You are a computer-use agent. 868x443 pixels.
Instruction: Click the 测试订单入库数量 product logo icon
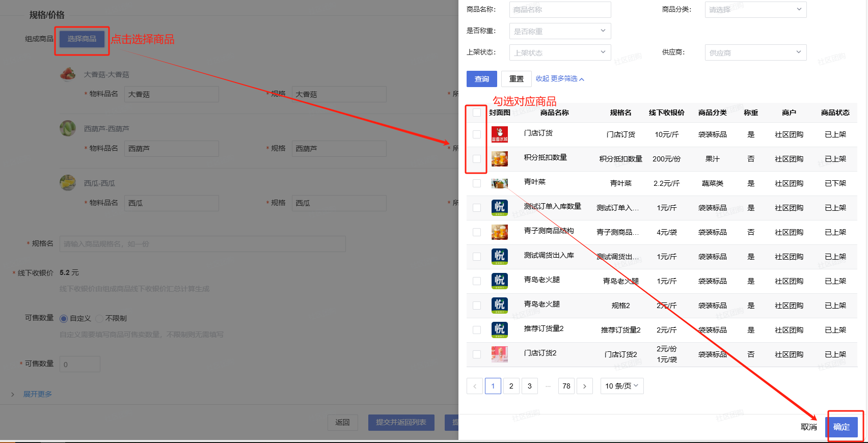point(499,208)
